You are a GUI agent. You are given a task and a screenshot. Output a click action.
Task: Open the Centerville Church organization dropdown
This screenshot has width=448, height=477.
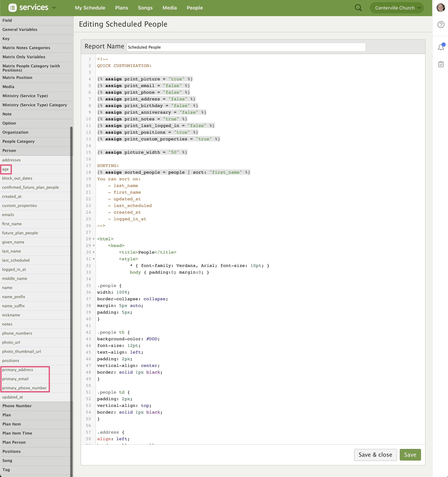(x=396, y=8)
